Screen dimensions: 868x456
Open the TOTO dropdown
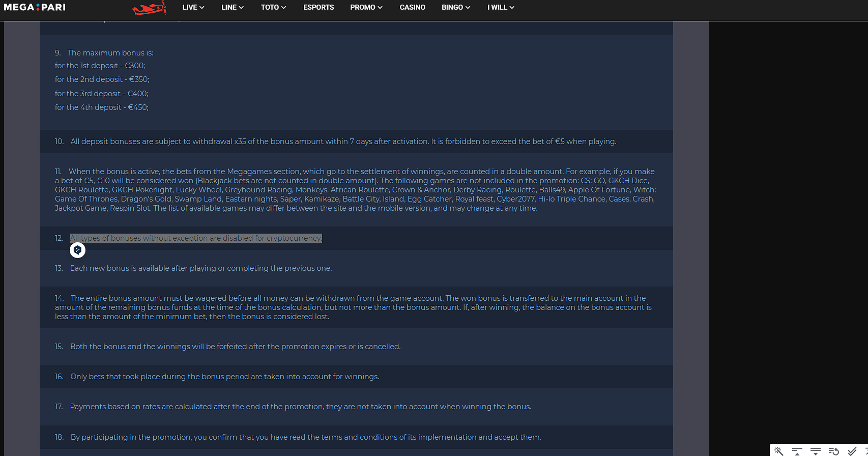click(x=273, y=7)
